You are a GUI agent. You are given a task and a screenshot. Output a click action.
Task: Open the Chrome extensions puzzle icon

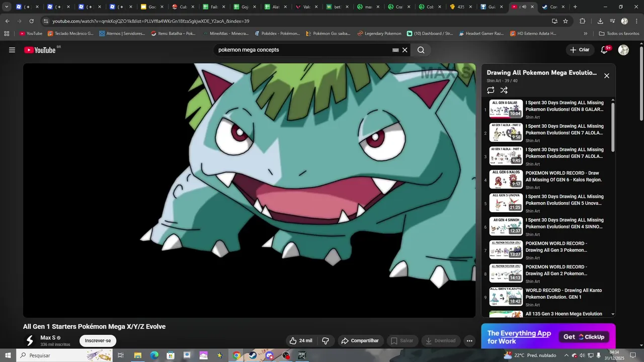click(x=583, y=21)
